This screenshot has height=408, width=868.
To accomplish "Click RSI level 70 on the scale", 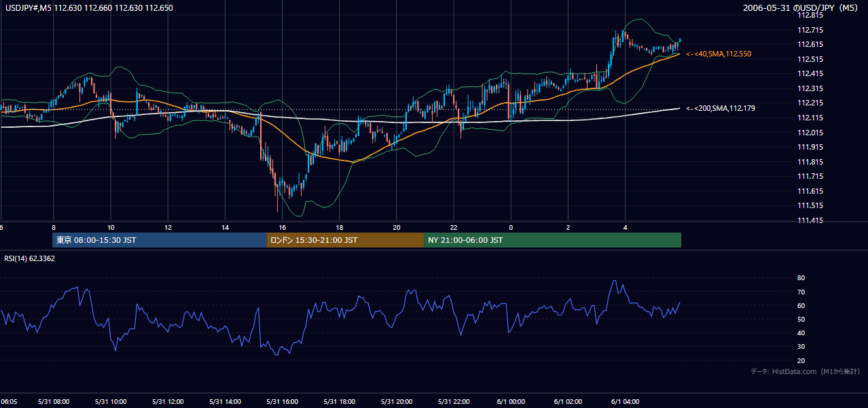I will point(801,292).
